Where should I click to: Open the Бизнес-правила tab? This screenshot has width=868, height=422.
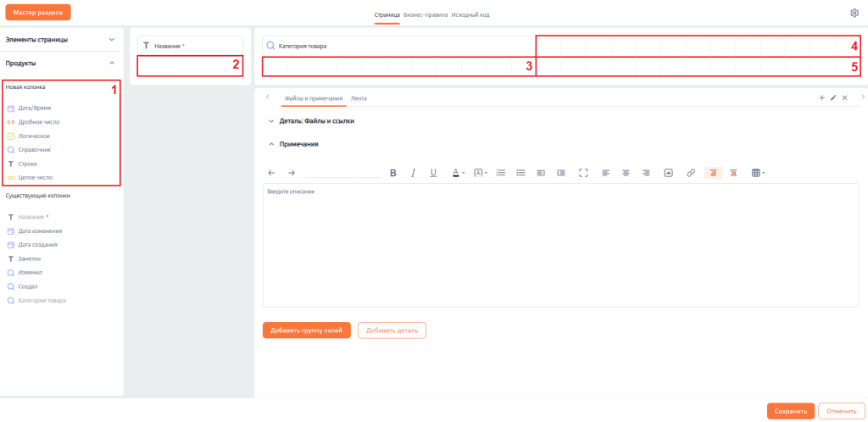[x=426, y=14]
